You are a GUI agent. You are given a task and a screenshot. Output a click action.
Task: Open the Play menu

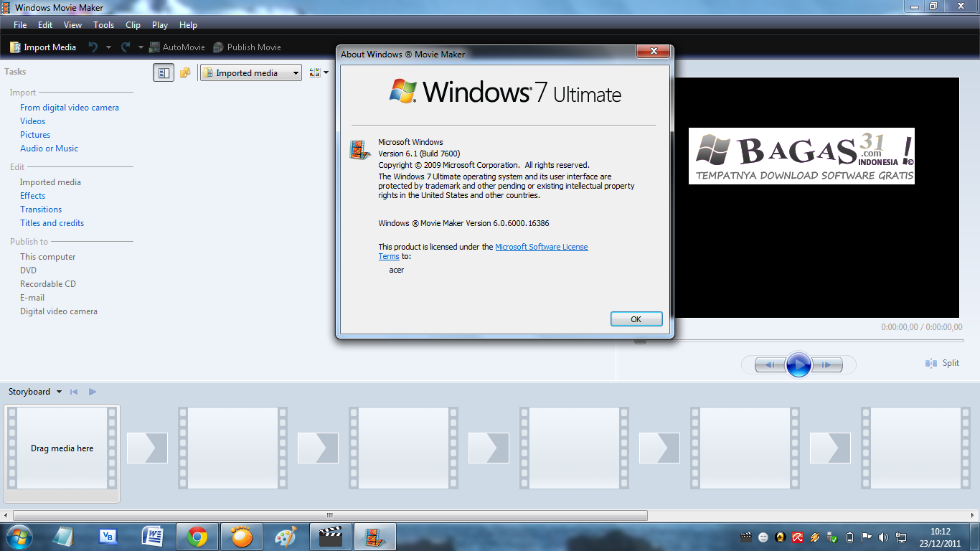click(x=160, y=24)
